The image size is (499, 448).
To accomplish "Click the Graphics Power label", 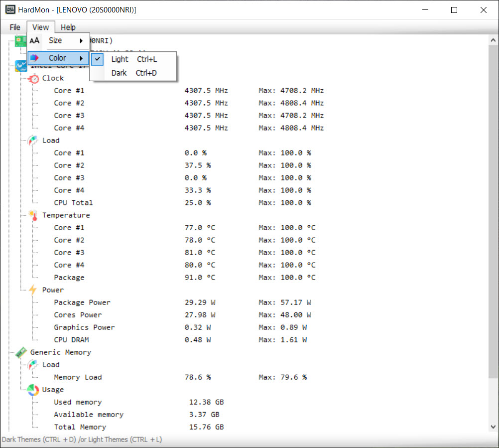I will point(84,327).
